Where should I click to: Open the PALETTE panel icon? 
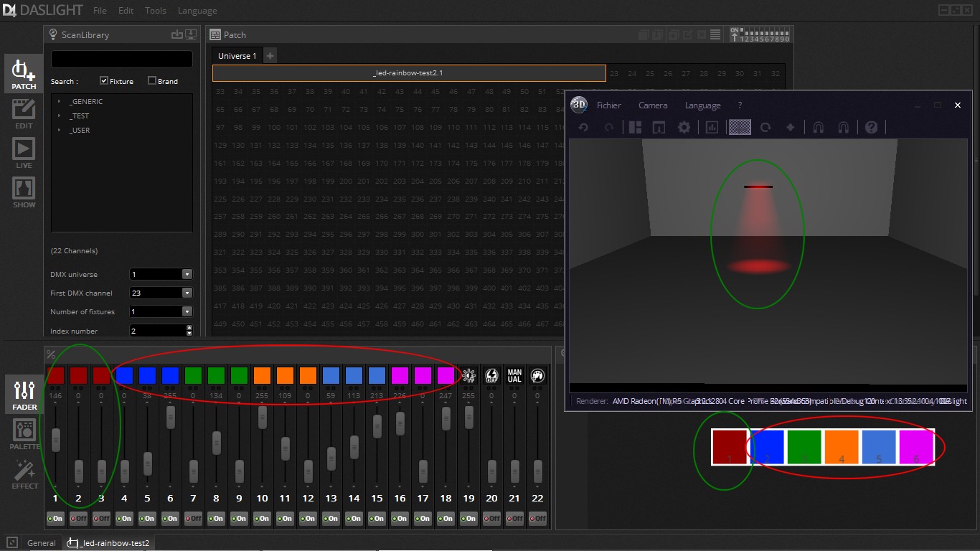click(x=24, y=435)
